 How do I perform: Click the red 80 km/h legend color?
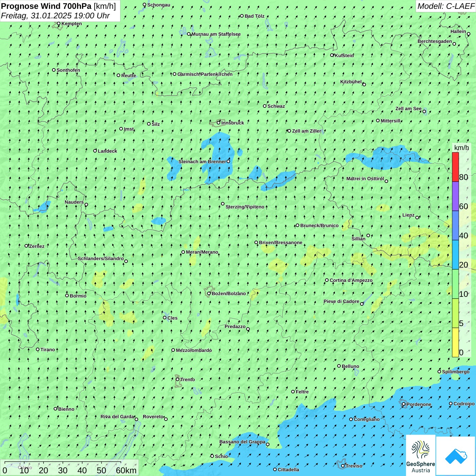click(x=455, y=167)
